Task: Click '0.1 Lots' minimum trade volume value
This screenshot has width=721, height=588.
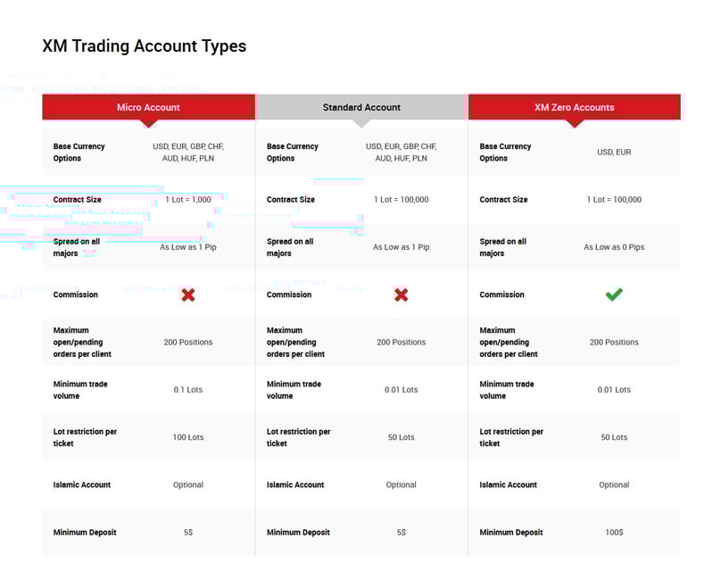Action: tap(188, 389)
